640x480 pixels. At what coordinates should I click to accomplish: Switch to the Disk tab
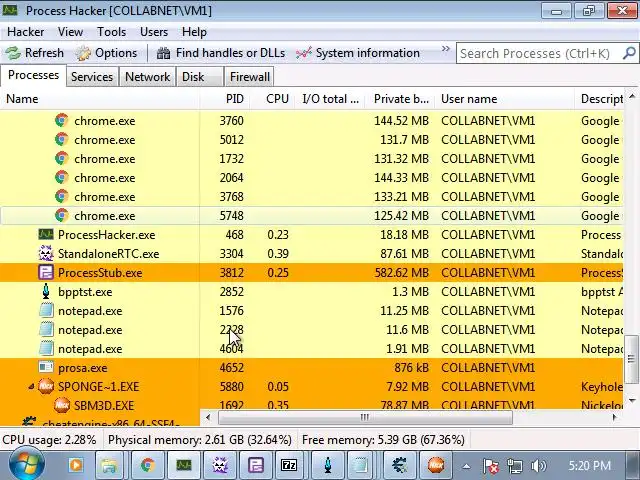200,77
